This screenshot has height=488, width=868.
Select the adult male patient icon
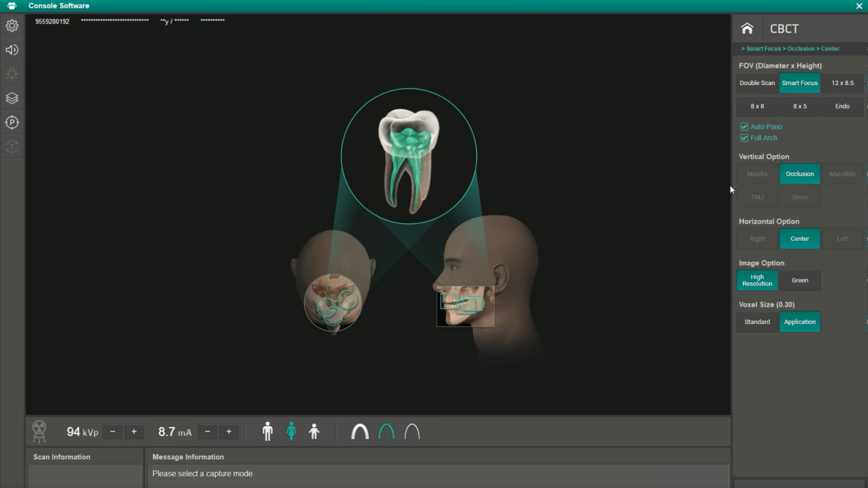[268, 432]
